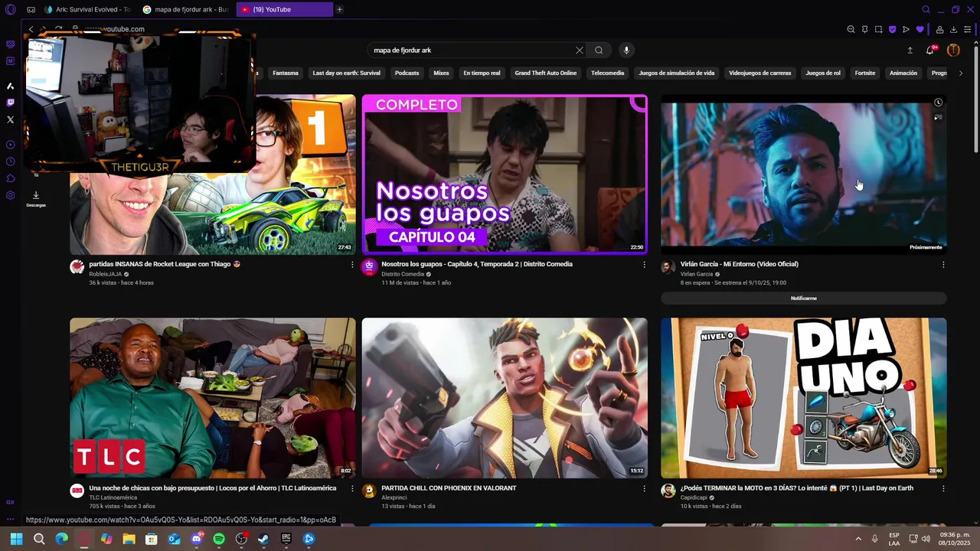Viewport: 980px width, 551px height.
Task: Filter by Podcasts chip
Action: 407,73
